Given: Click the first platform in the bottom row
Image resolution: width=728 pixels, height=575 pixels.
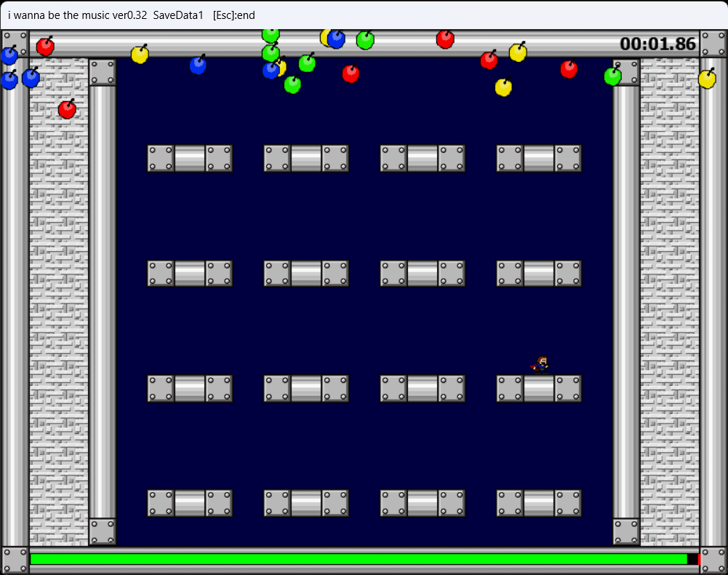Looking at the screenshot, I should tap(190, 503).
